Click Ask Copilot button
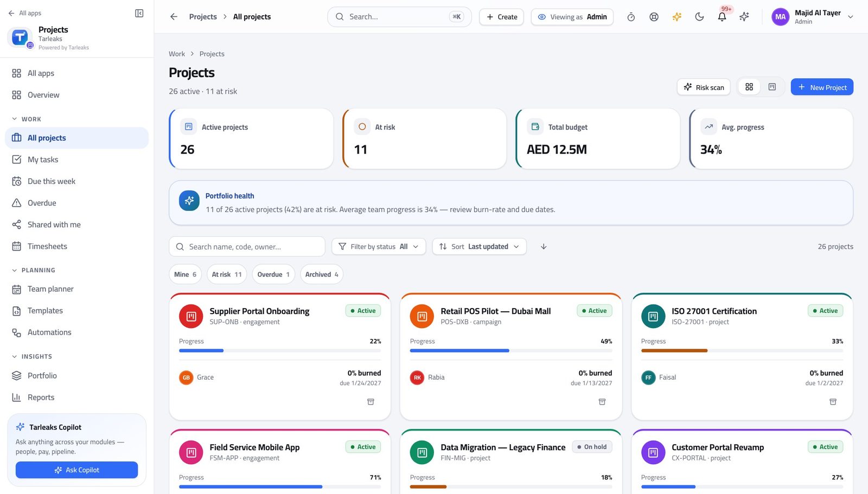 [x=76, y=470]
